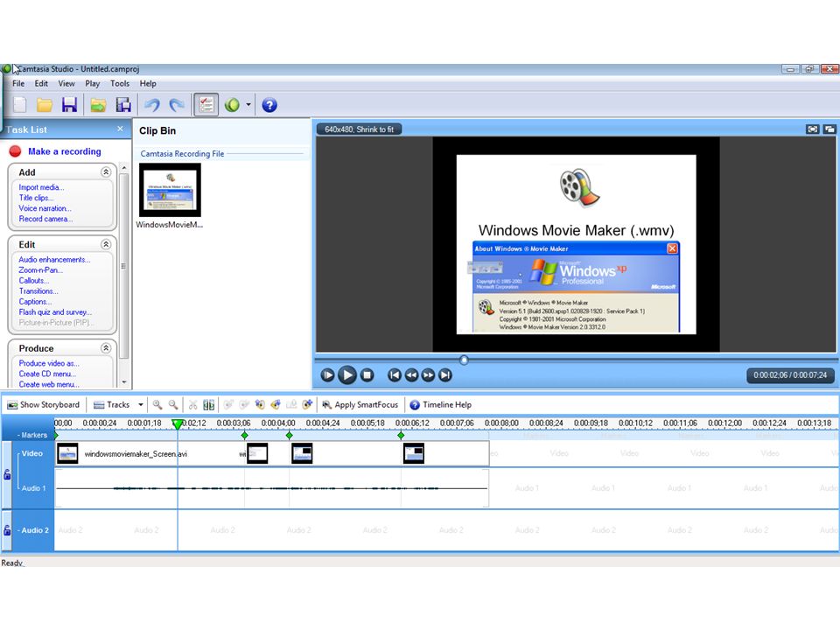Select the marker near 0:00:04;00

coord(290,436)
